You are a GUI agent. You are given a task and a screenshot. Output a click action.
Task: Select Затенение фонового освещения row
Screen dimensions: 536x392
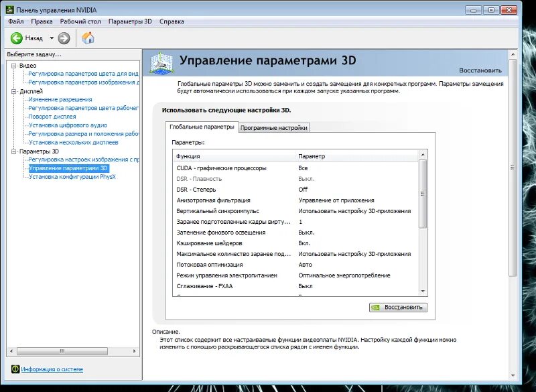(x=295, y=233)
